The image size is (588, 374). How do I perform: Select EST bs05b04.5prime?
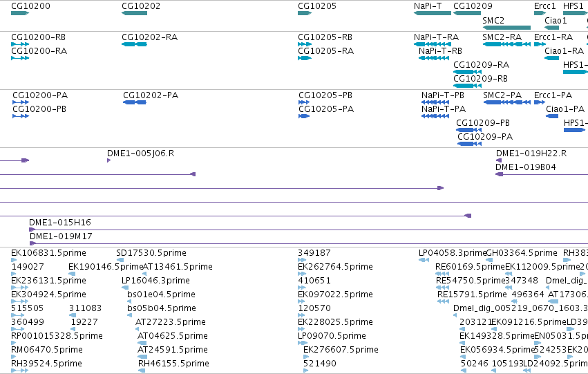point(129,315)
